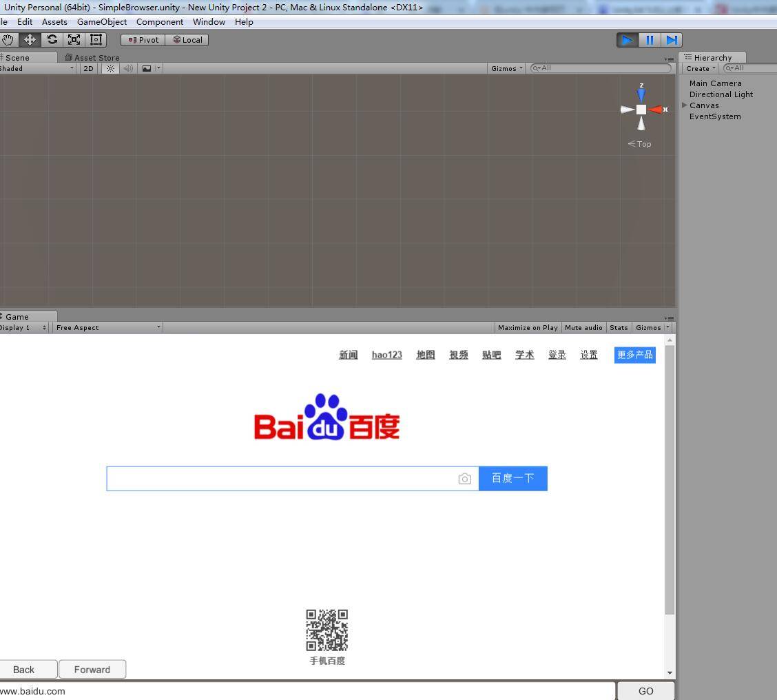Toggle Maximize on Play
Screen dimensions: 777x700
click(x=528, y=328)
